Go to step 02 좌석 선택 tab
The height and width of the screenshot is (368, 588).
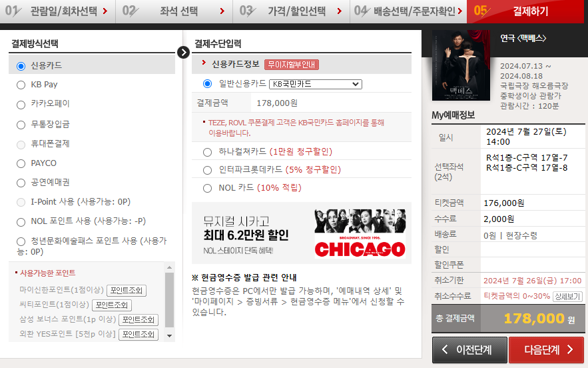click(174, 11)
